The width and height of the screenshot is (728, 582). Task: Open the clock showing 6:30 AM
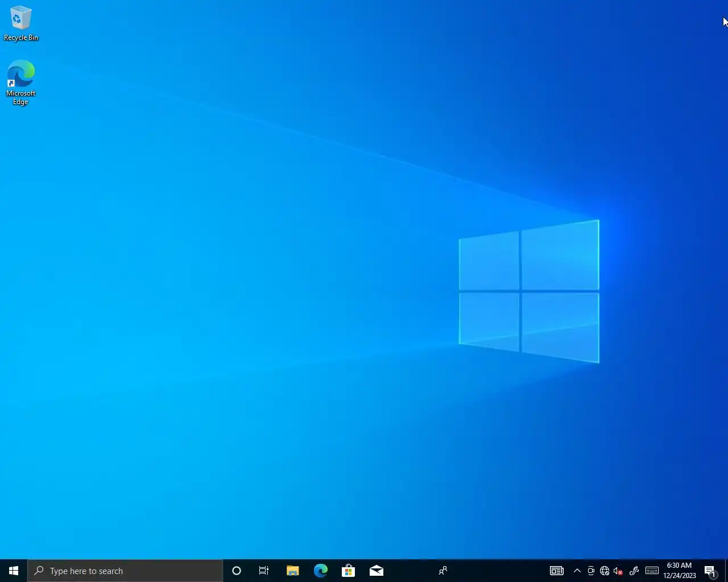pyautogui.click(x=680, y=571)
